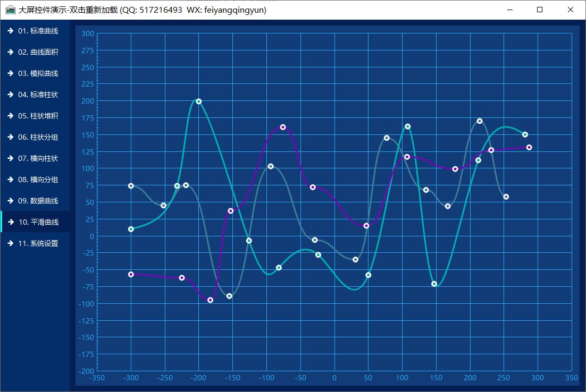The height and width of the screenshot is (392, 586).
Task: Click the purple curve's rightmost data point
Action: (529, 147)
